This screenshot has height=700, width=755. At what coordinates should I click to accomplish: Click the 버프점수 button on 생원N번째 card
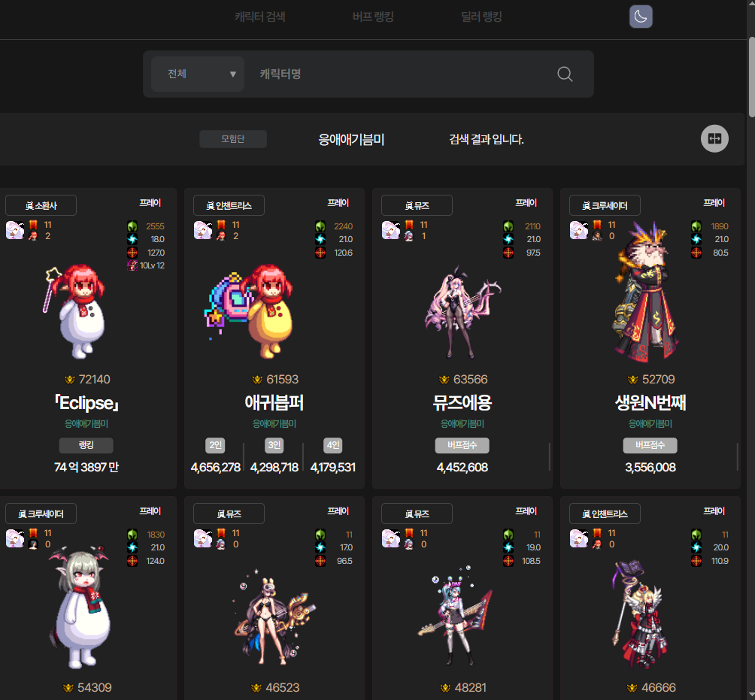[650, 445]
